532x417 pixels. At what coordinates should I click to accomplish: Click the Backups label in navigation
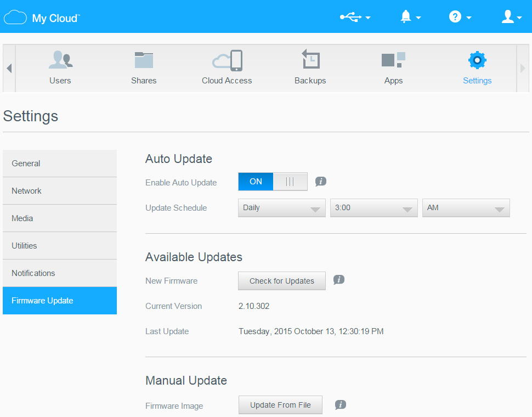pyautogui.click(x=310, y=81)
